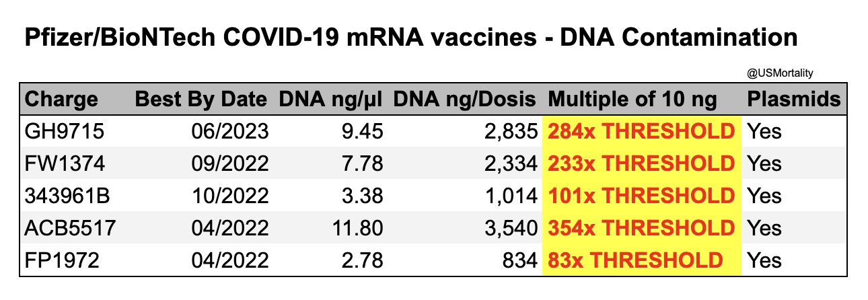868x300 pixels.
Task: Click the Plasmids column header
Action: [794, 100]
